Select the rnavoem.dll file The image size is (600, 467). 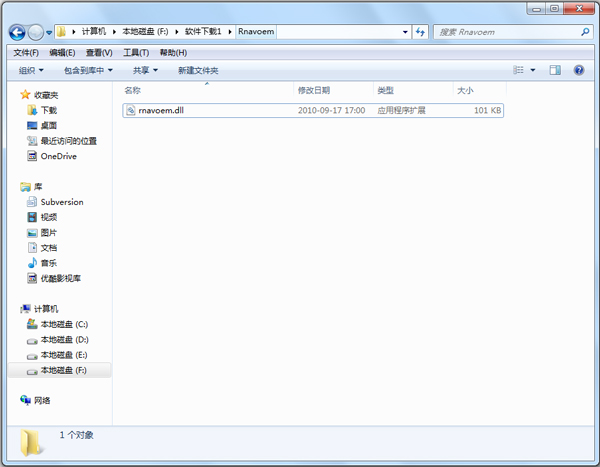[161, 110]
